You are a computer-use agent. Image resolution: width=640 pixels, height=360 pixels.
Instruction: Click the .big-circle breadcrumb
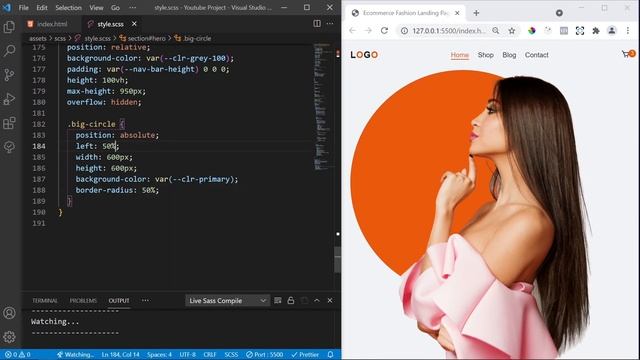click(x=193, y=38)
